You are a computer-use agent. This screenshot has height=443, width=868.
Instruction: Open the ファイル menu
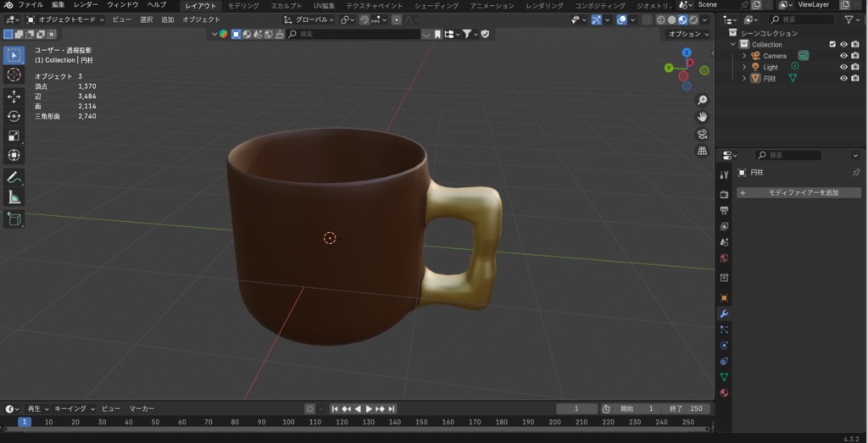[31, 5]
